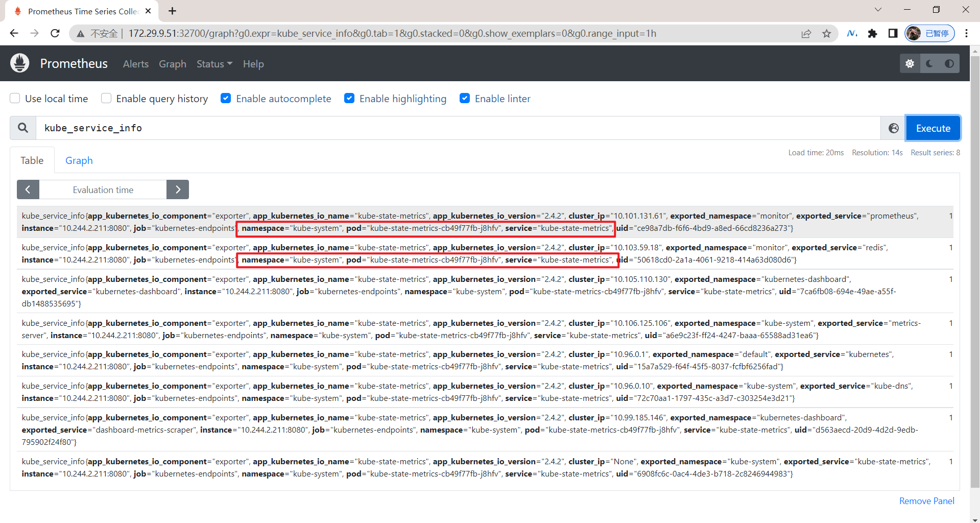This screenshot has width=980, height=523.
Task: Select the light theme gear icon
Action: pos(910,63)
